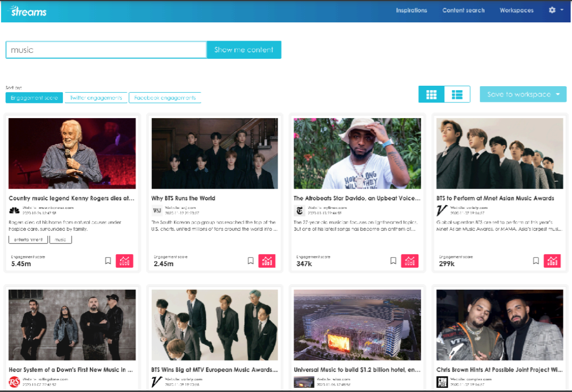572x392 pixels.
Task: Click the 5.45m engagement score
Action: [x=21, y=264]
